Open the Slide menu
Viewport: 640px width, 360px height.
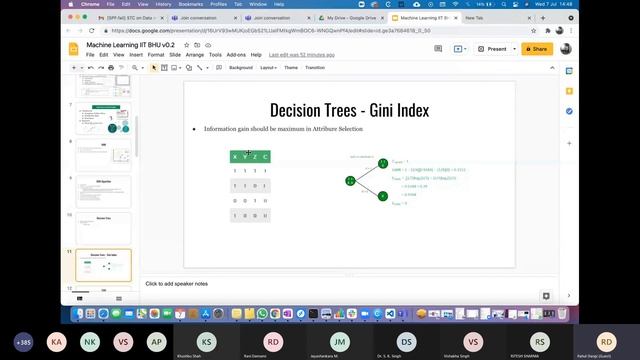pyautogui.click(x=175, y=55)
